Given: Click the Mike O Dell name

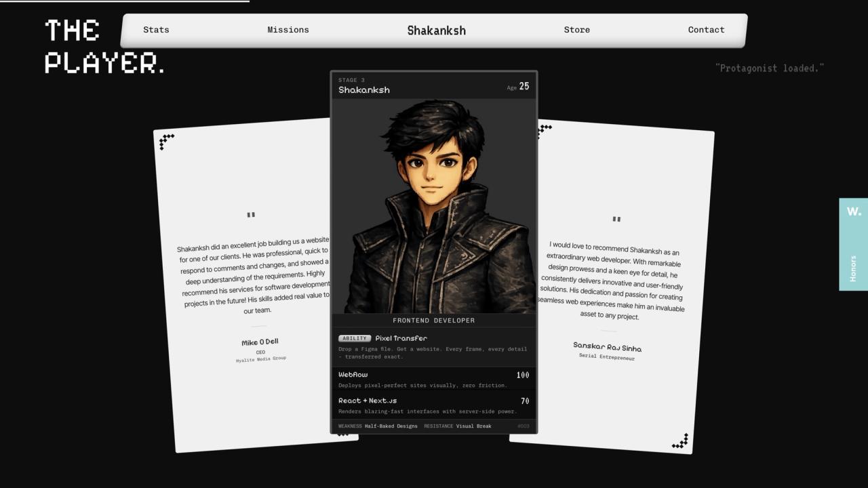Looking at the screenshot, I should pos(260,342).
